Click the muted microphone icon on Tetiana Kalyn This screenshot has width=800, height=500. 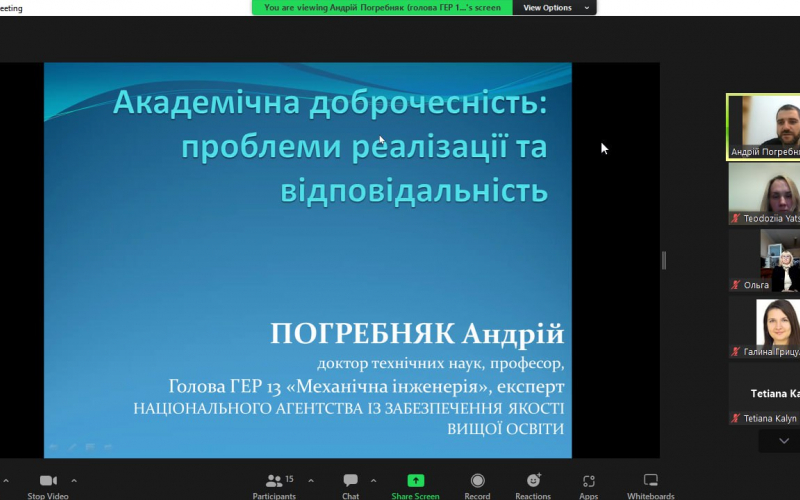[x=735, y=418]
